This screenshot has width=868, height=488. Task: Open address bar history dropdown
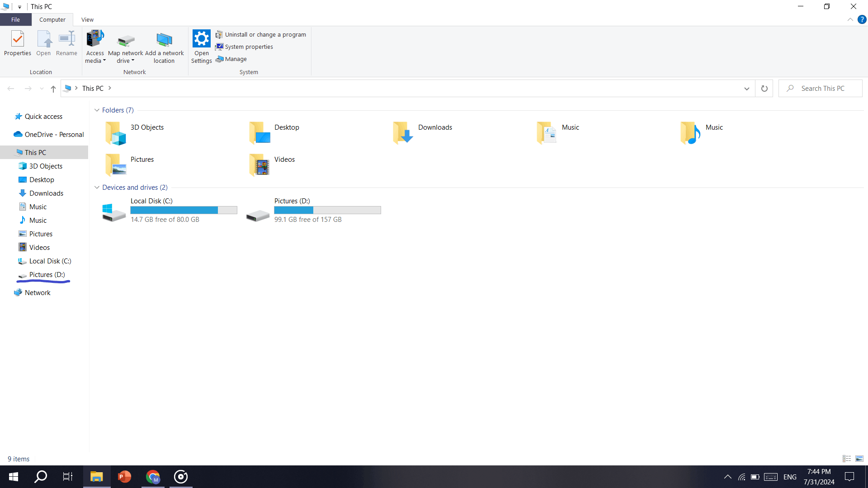746,89
